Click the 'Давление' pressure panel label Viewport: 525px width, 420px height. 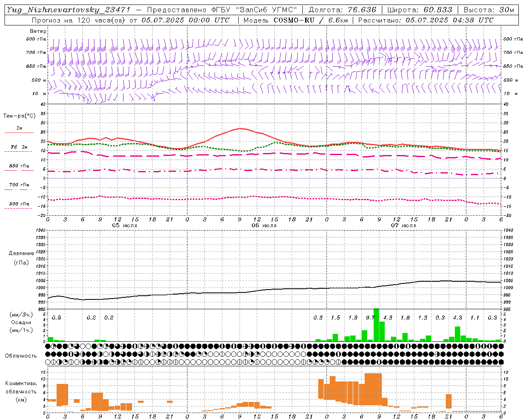[21, 253]
